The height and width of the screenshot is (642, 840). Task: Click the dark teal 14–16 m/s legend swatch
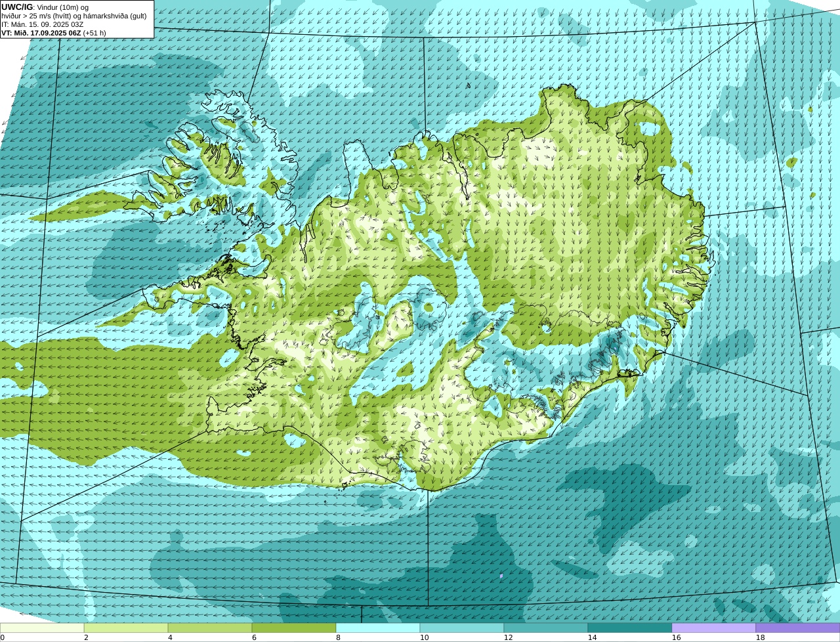pos(630,628)
